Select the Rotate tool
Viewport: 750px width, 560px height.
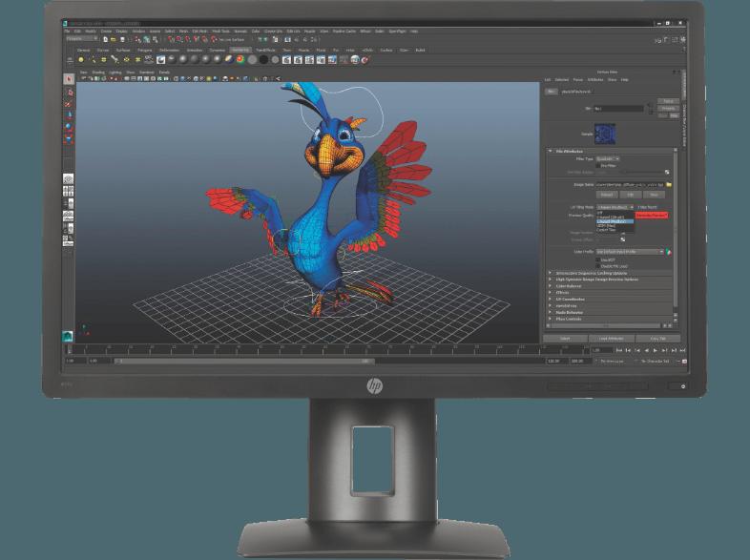click(x=69, y=127)
